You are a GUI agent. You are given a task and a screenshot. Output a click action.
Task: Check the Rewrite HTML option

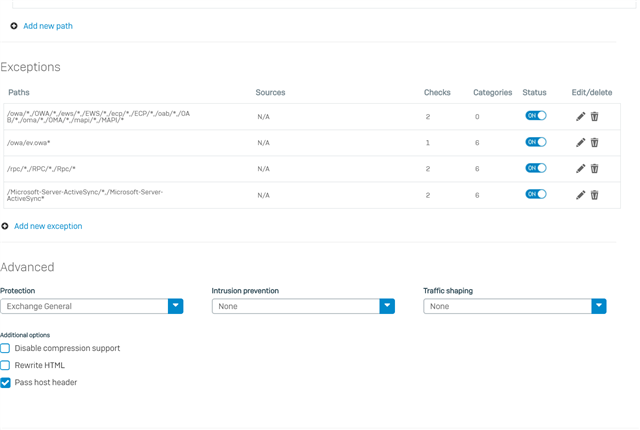[x=5, y=366]
